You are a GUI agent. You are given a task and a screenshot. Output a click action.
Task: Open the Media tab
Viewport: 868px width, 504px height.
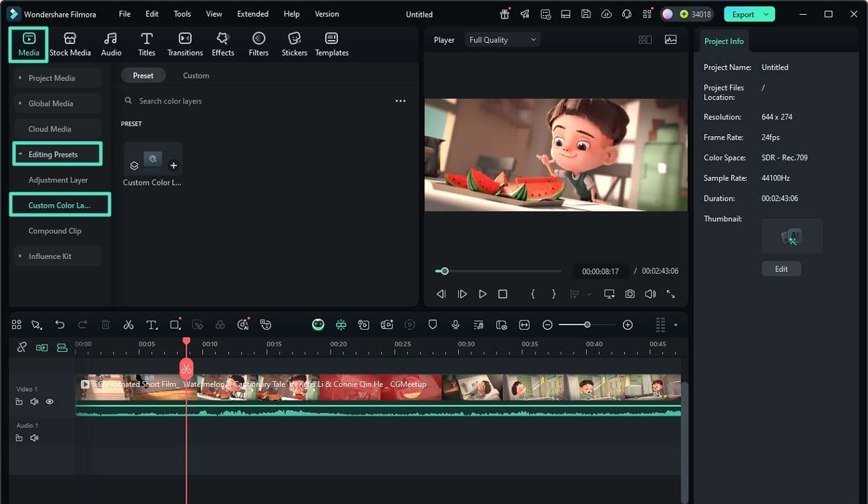pos(29,45)
